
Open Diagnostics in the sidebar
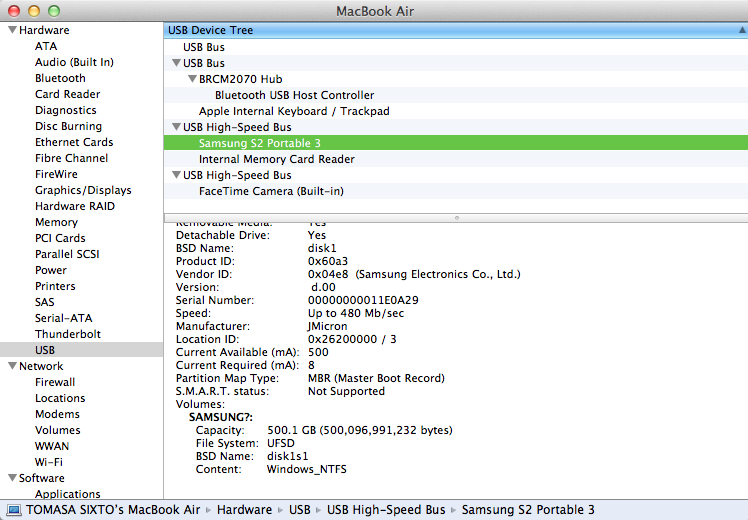66,110
